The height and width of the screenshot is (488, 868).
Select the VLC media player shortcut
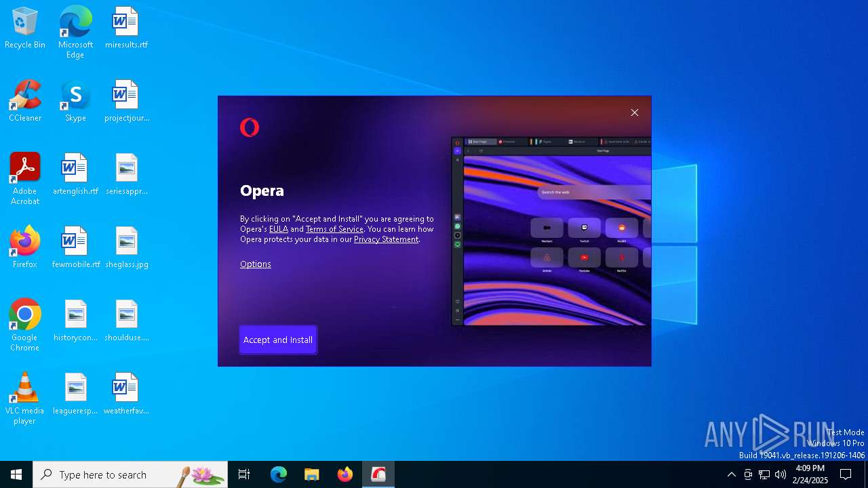click(25, 399)
